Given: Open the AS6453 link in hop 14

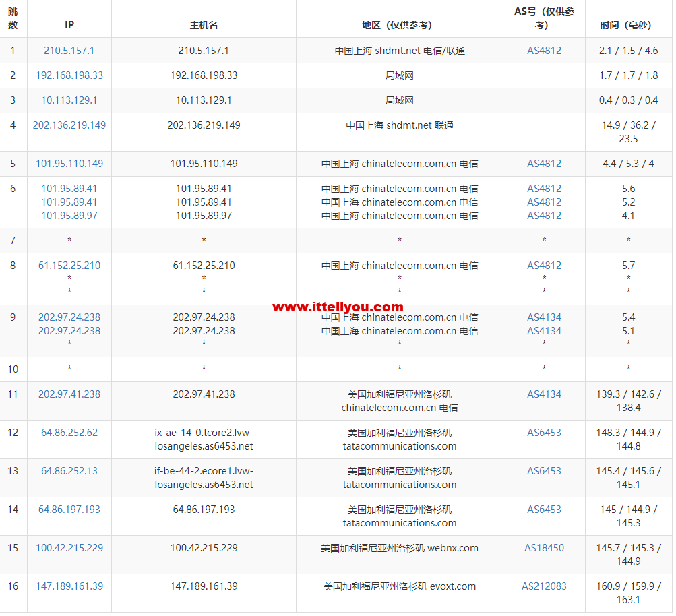Looking at the screenshot, I should pyautogui.click(x=544, y=510).
